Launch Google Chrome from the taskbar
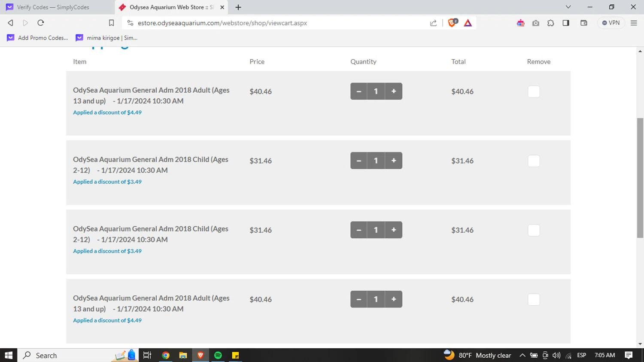Screen dimensions: 644x362 pyautogui.click(x=166, y=355)
